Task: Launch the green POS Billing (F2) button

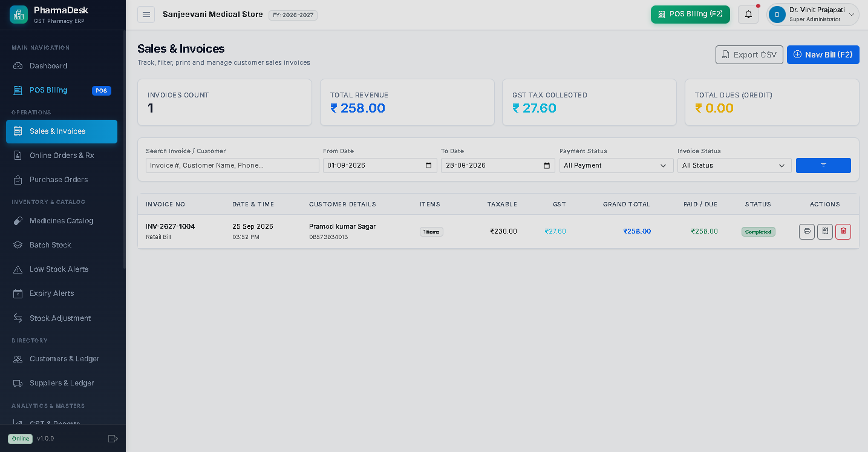Action: (x=690, y=15)
